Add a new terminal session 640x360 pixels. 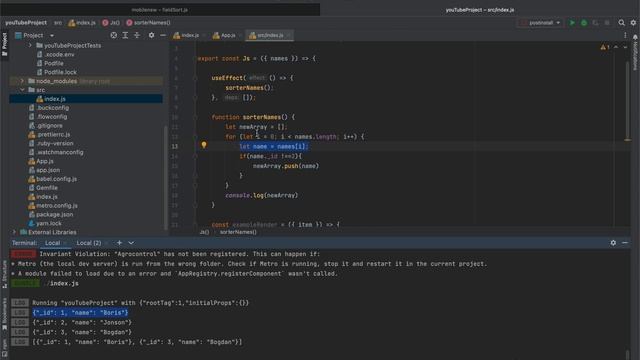coord(119,243)
